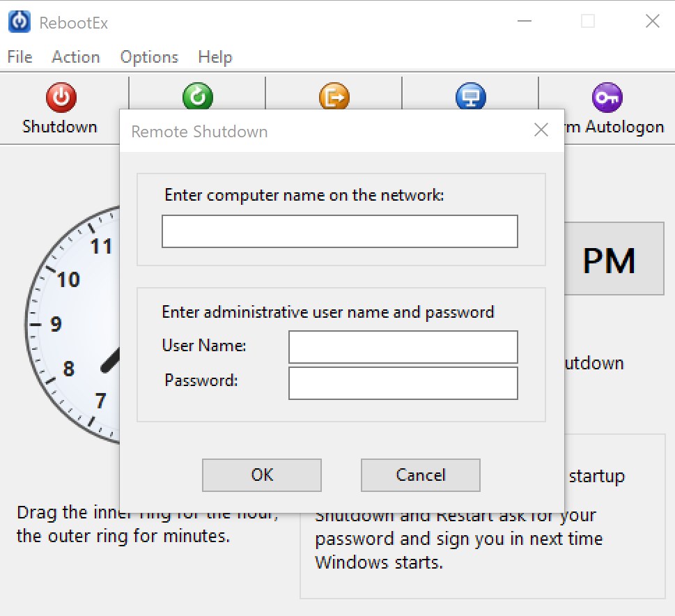675x616 pixels.
Task: Click the Shutdown toolbar label
Action: click(59, 127)
